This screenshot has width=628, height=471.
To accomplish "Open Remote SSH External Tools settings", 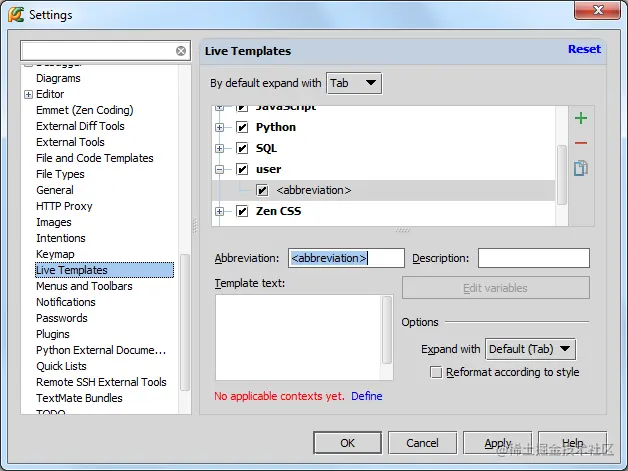I will [101, 382].
